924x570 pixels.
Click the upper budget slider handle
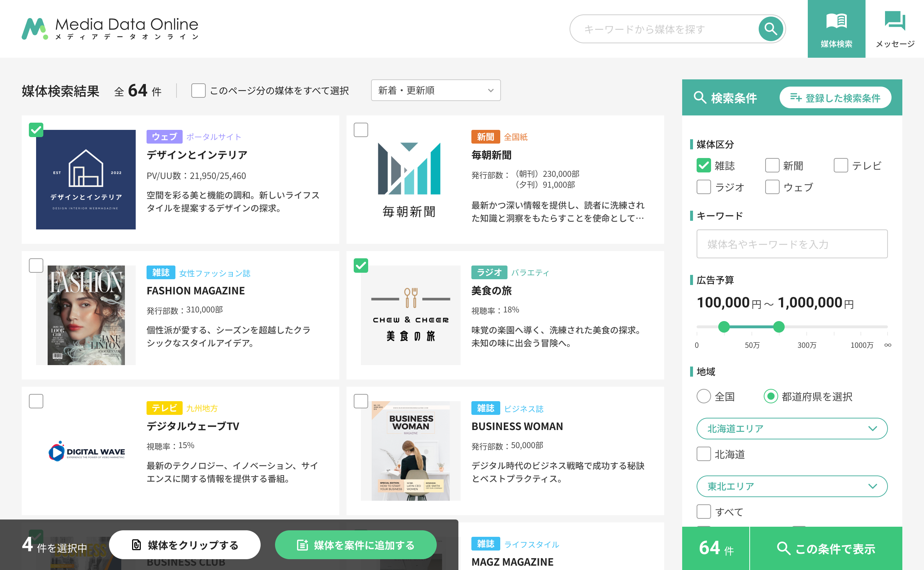(x=779, y=326)
